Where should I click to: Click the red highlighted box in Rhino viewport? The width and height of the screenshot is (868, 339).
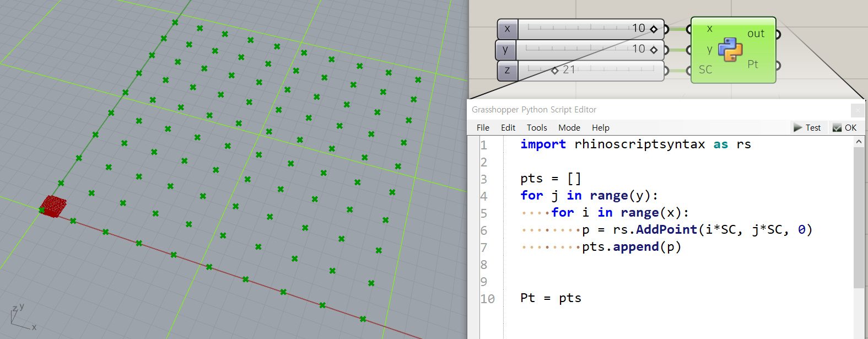click(x=53, y=206)
